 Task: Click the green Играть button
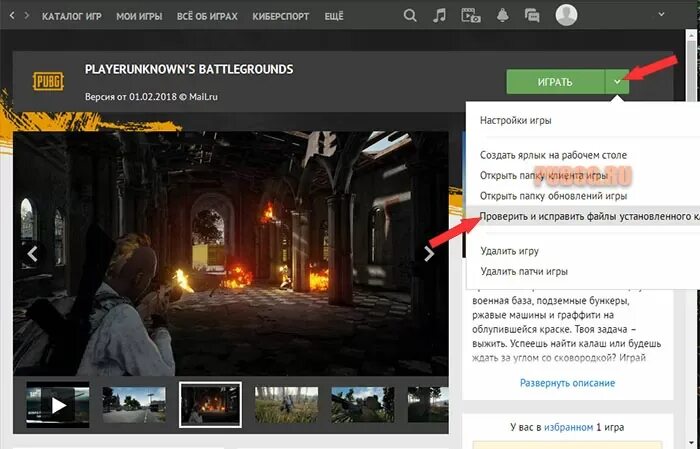pyautogui.click(x=555, y=82)
